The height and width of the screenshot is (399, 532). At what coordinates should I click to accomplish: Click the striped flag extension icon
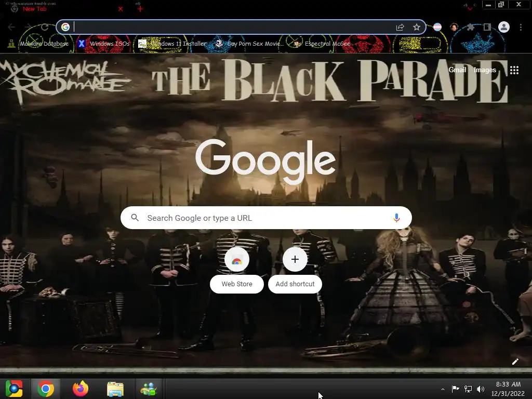point(437,27)
